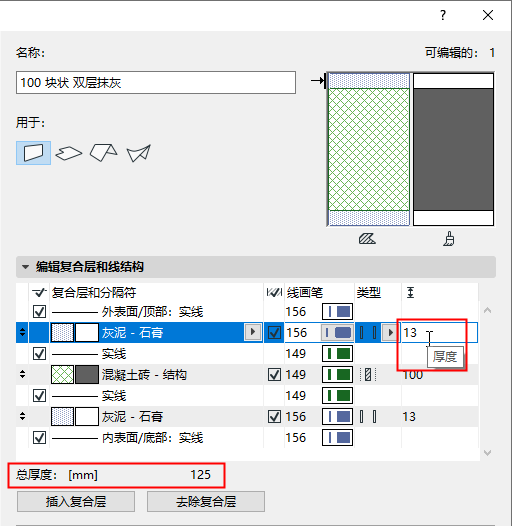The width and height of the screenshot is (512, 526).
Task: Click the surface paintbrush preview icon
Action: [x=449, y=239]
